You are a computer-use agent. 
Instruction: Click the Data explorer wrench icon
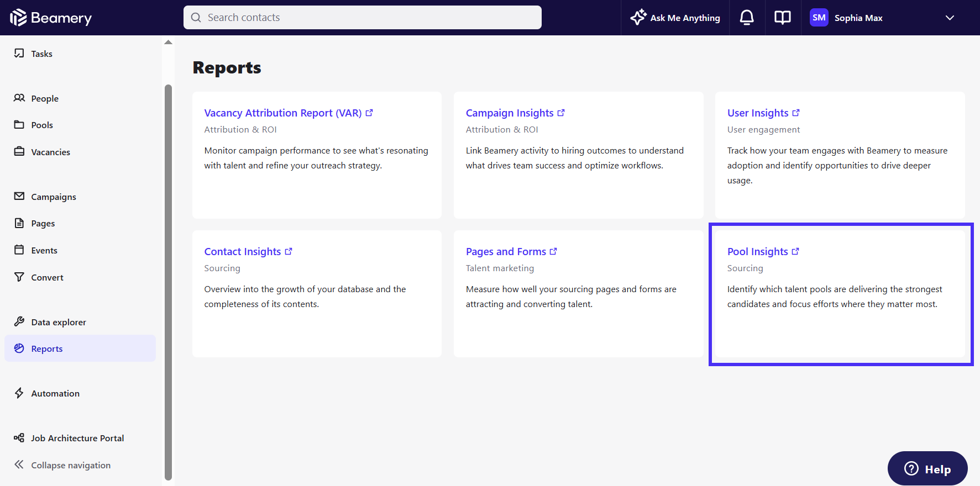(19, 321)
